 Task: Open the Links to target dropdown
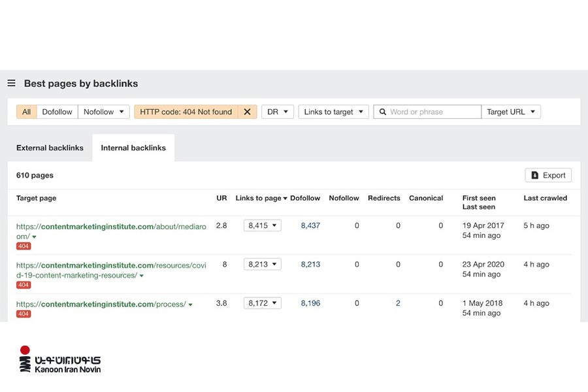click(333, 112)
